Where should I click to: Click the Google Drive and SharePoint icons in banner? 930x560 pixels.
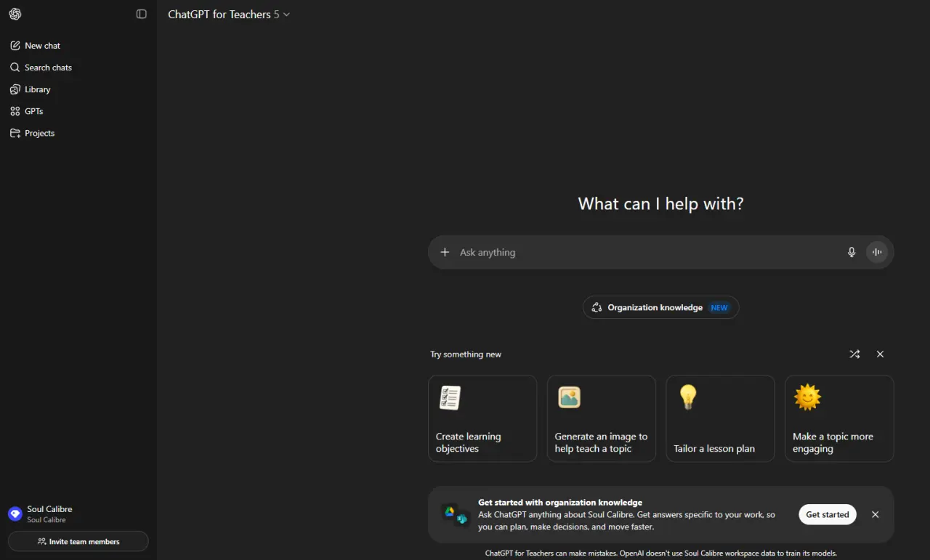coord(456,514)
